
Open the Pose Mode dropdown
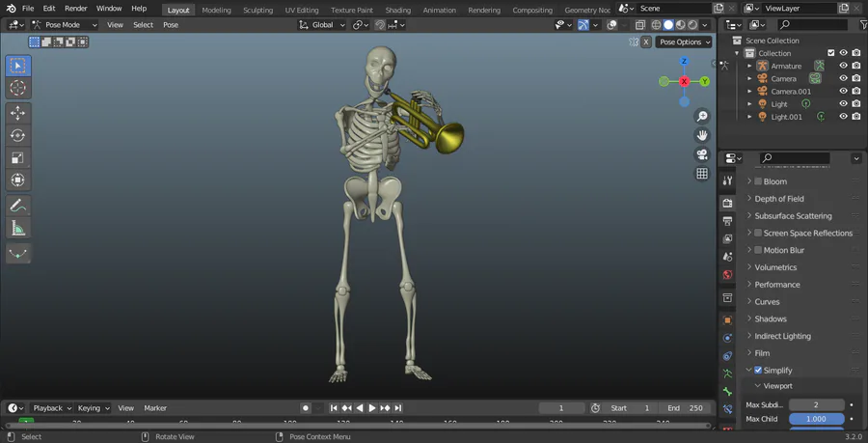pos(65,25)
